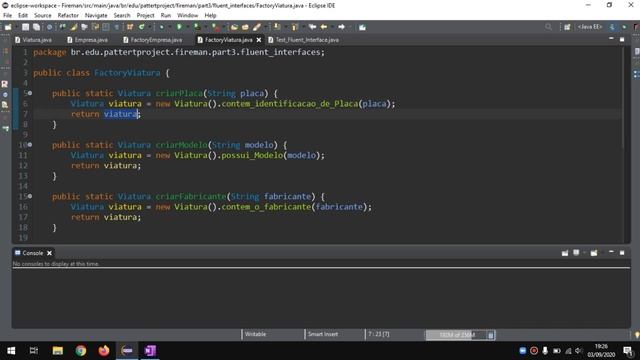Open the External Tools dropdown arrow
The image size is (640, 360).
[224, 27]
